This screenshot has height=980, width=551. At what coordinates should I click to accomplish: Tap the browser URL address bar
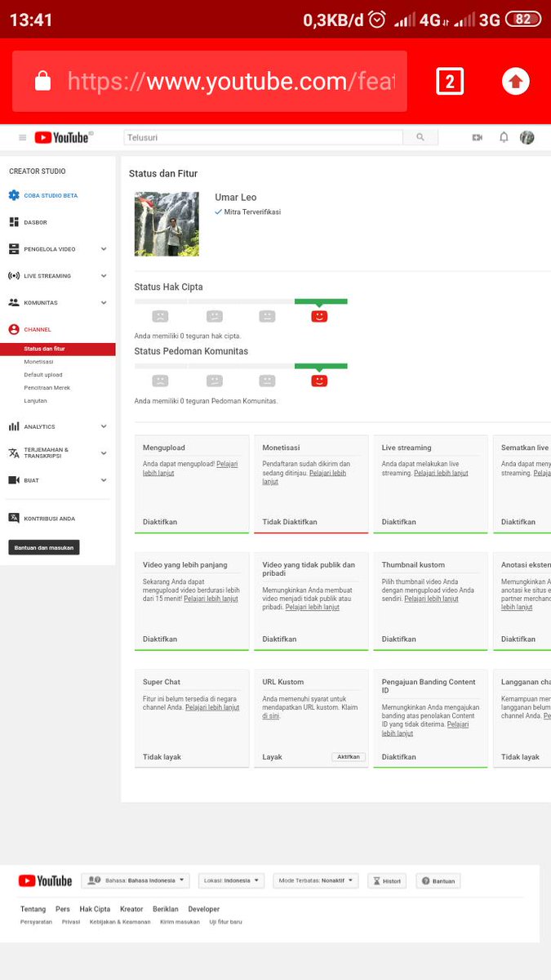pos(210,81)
